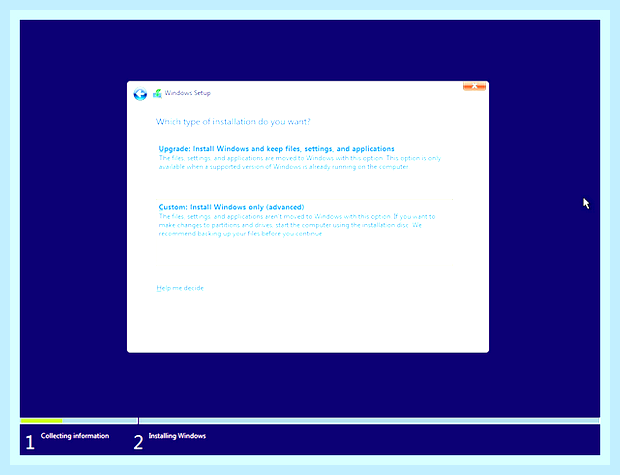Viewport: 620px width, 475px height.
Task: Click the Windows Setup title text
Action: (x=187, y=93)
